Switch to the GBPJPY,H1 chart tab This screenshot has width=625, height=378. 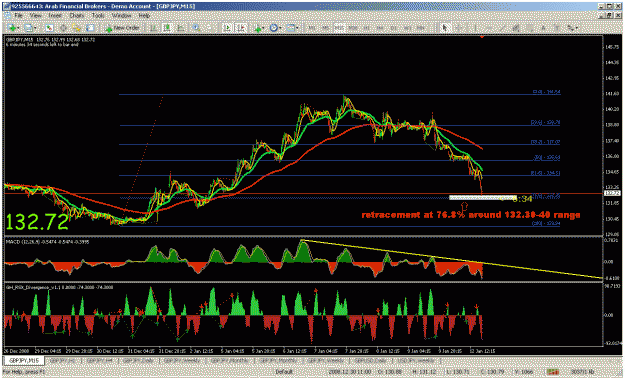point(63,360)
